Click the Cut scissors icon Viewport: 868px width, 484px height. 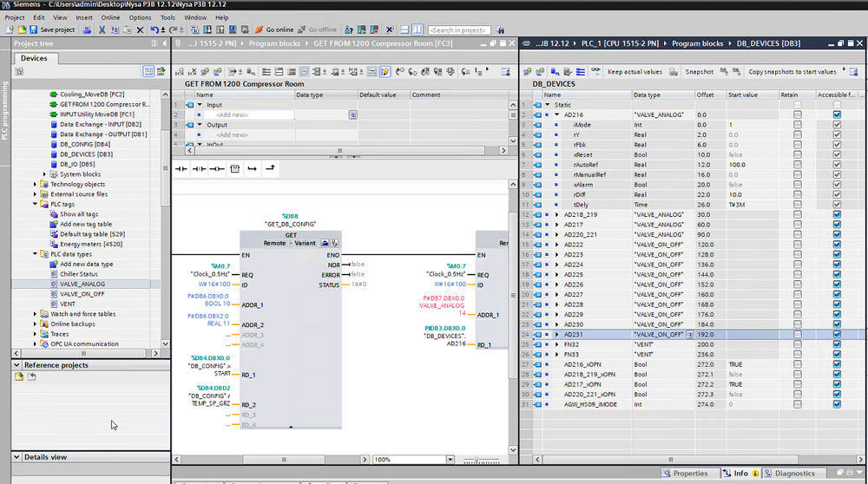coord(102,29)
